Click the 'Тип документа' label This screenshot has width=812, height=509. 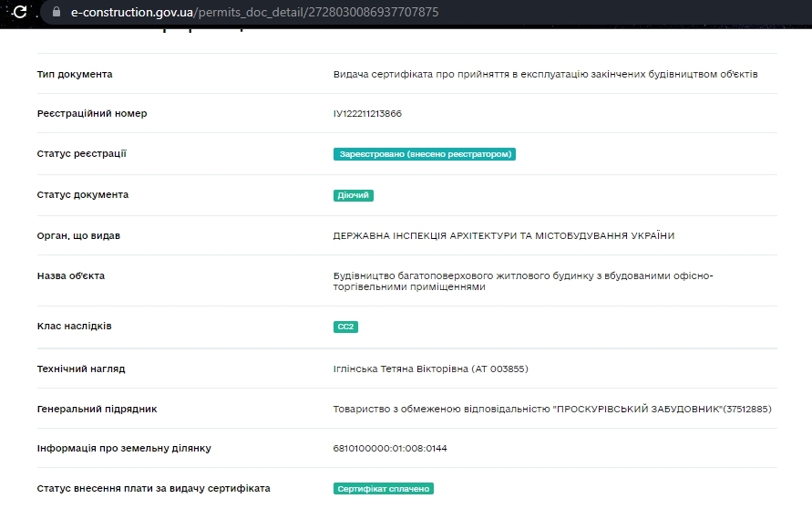pyautogui.click(x=75, y=74)
